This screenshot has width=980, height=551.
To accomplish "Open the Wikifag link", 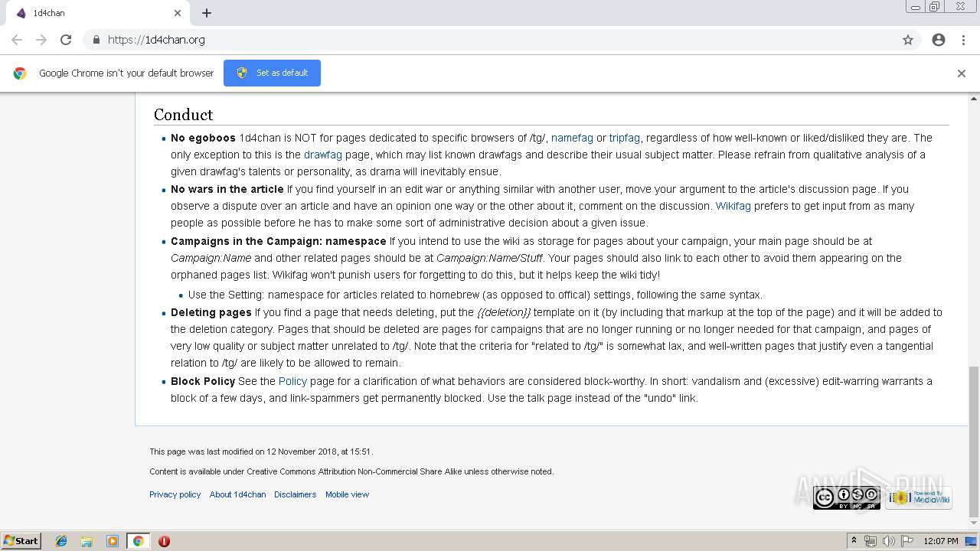I will click(733, 206).
